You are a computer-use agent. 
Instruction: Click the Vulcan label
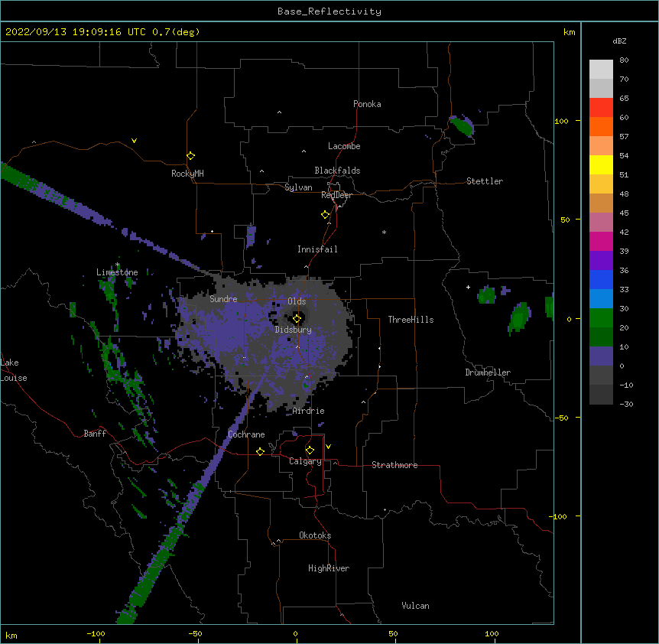415,606
